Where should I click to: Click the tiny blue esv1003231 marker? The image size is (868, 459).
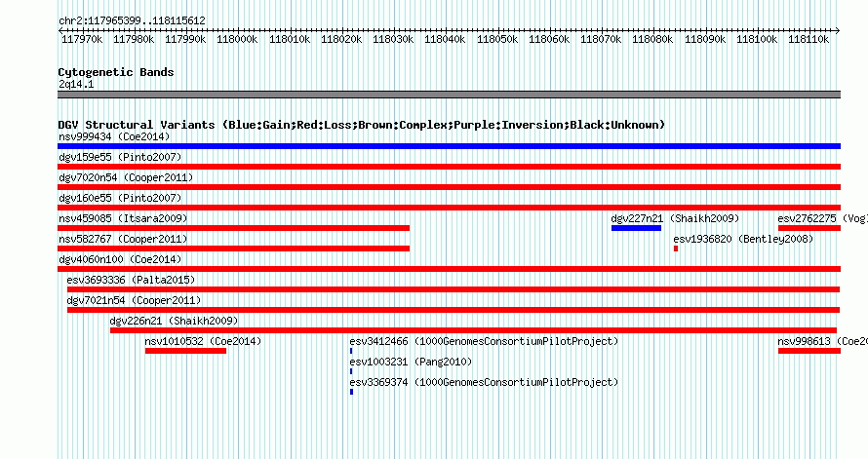tap(351, 371)
